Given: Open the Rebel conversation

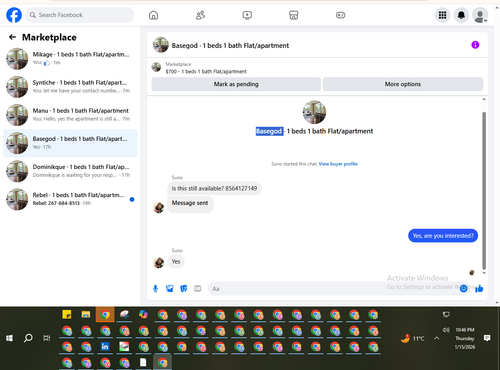Looking at the screenshot, I should [x=70, y=199].
